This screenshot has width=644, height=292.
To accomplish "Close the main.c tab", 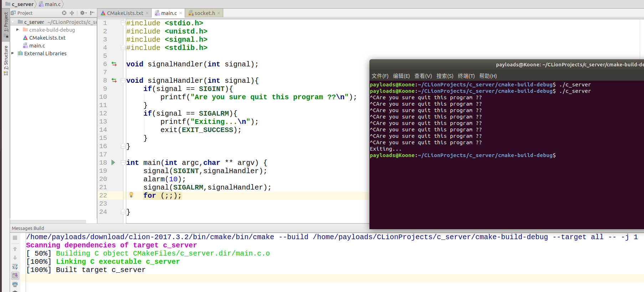I will (x=181, y=13).
